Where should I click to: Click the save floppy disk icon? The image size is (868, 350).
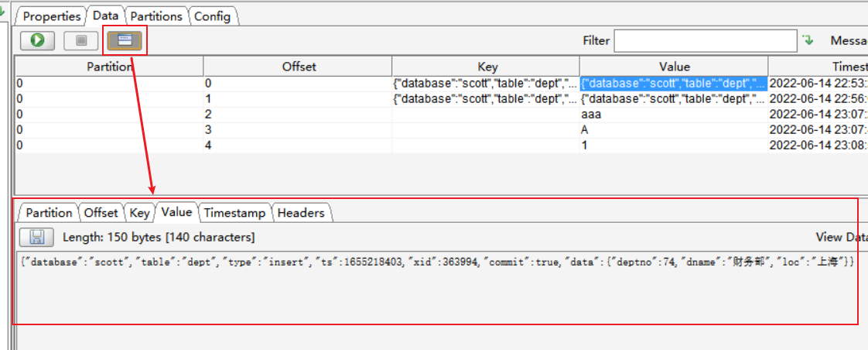point(36,237)
